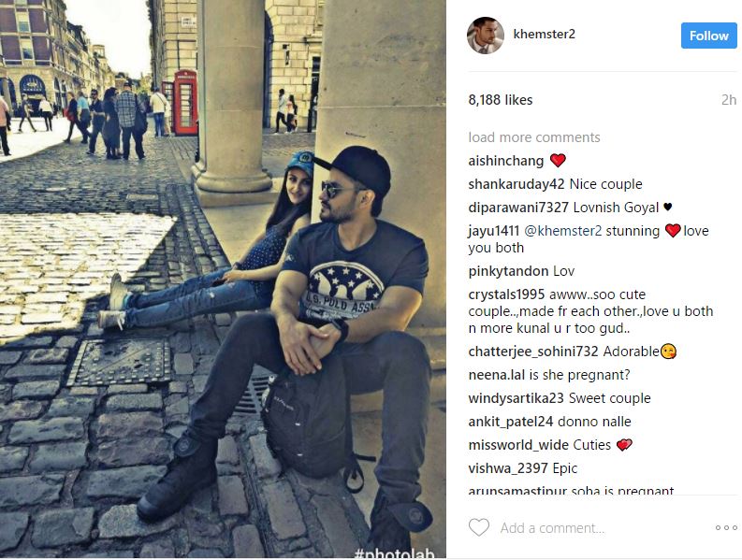Click the @khemster2 mention in jayu1411's comment
Viewport: 742px width, 560px height.
(563, 231)
